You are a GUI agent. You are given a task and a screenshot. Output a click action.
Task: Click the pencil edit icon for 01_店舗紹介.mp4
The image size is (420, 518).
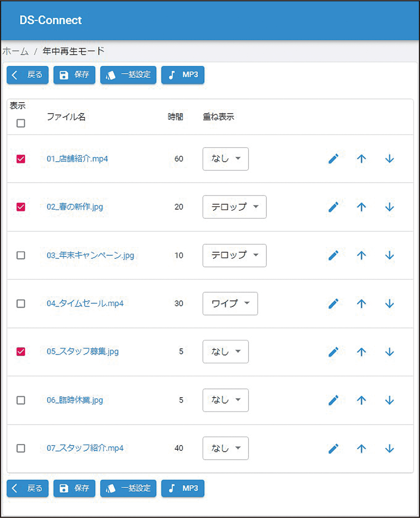point(334,159)
